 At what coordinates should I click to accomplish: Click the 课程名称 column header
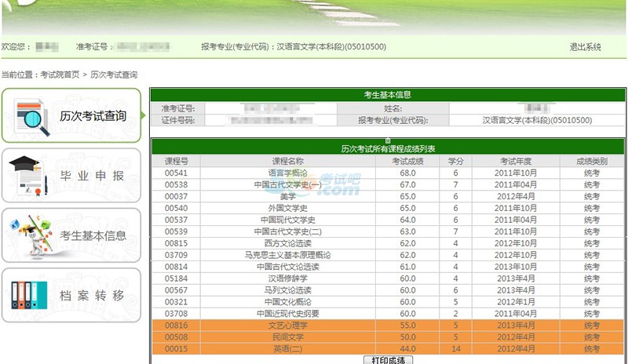point(288,162)
